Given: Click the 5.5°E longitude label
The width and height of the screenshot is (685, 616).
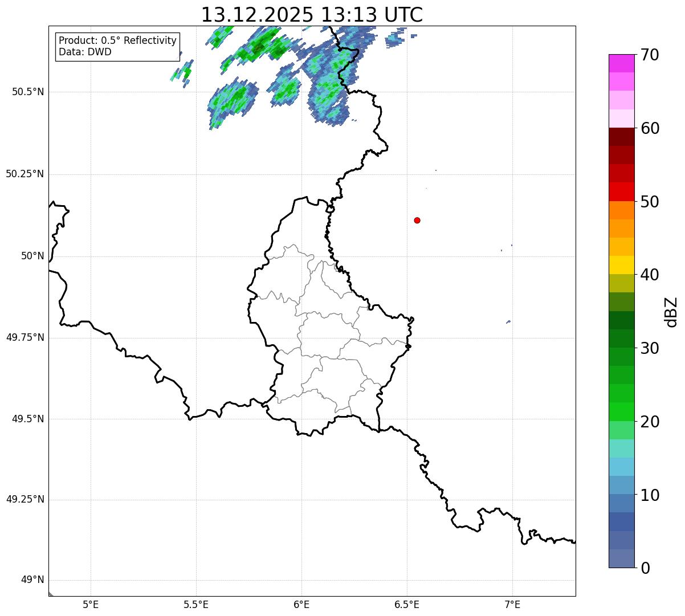Looking at the screenshot, I should 196,605.
